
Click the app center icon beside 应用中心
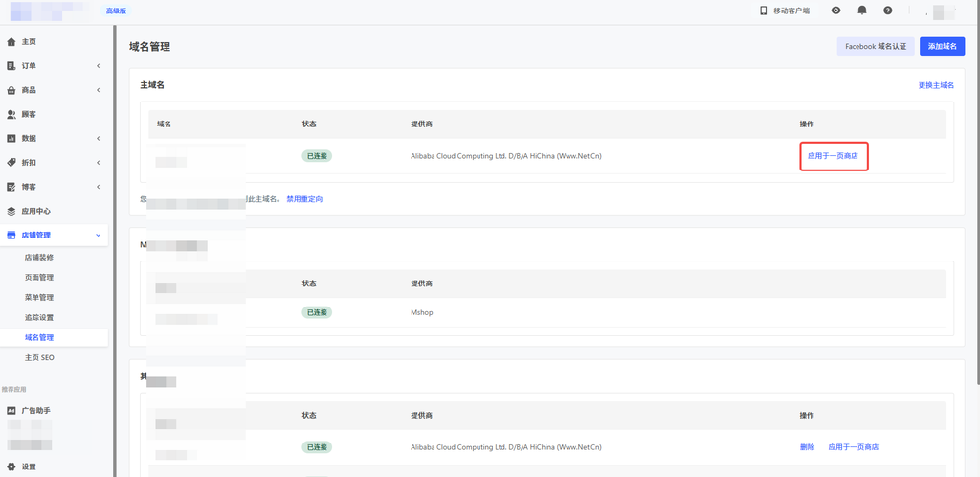(x=11, y=211)
